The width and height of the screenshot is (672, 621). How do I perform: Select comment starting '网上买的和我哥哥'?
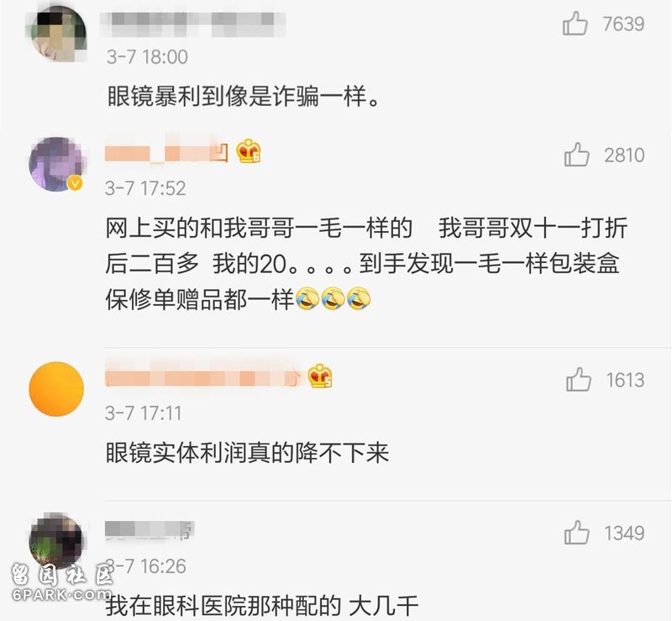tap(366, 263)
